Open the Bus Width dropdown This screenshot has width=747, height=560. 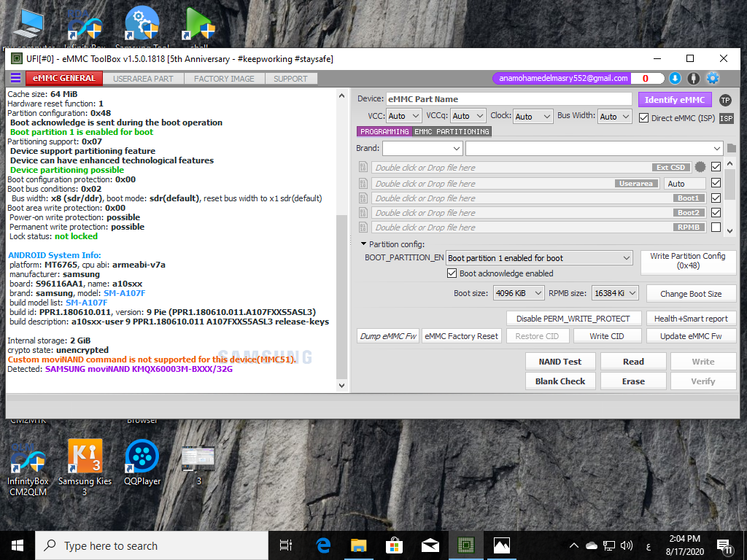[615, 116]
